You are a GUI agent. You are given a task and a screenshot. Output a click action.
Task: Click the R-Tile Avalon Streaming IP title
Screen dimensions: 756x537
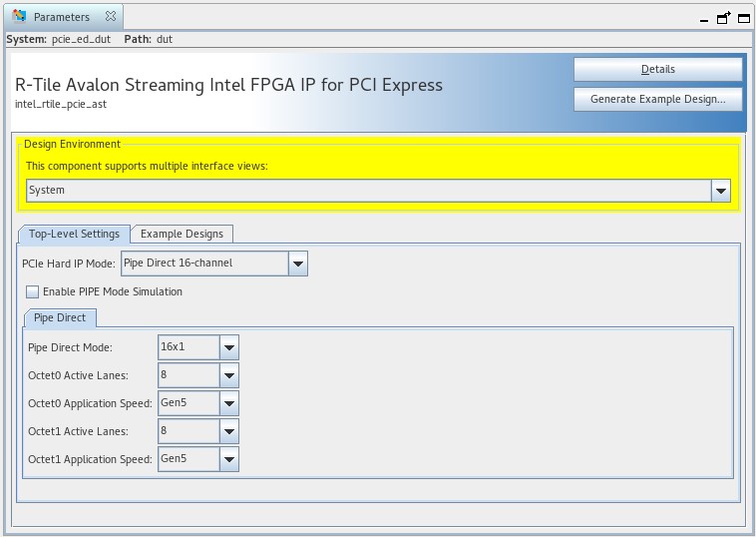click(228, 85)
